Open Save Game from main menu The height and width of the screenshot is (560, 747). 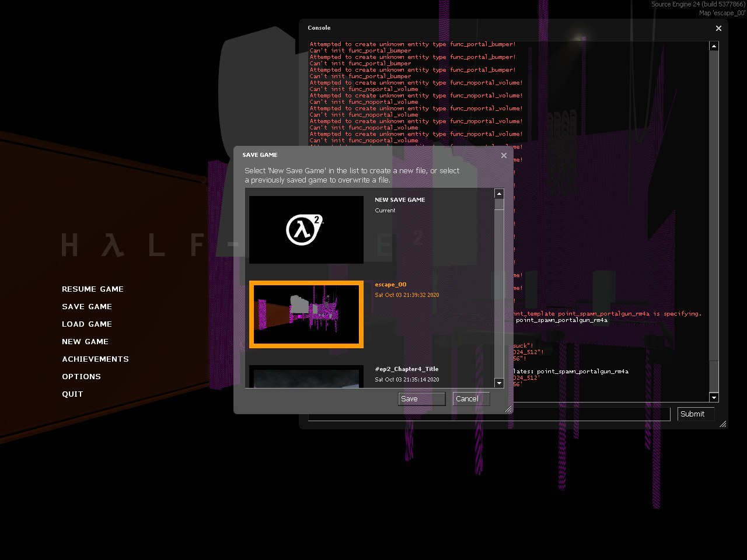tap(87, 307)
